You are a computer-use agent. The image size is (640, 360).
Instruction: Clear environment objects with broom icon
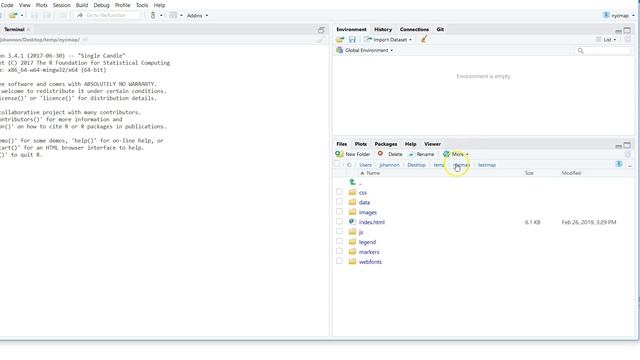click(x=424, y=40)
